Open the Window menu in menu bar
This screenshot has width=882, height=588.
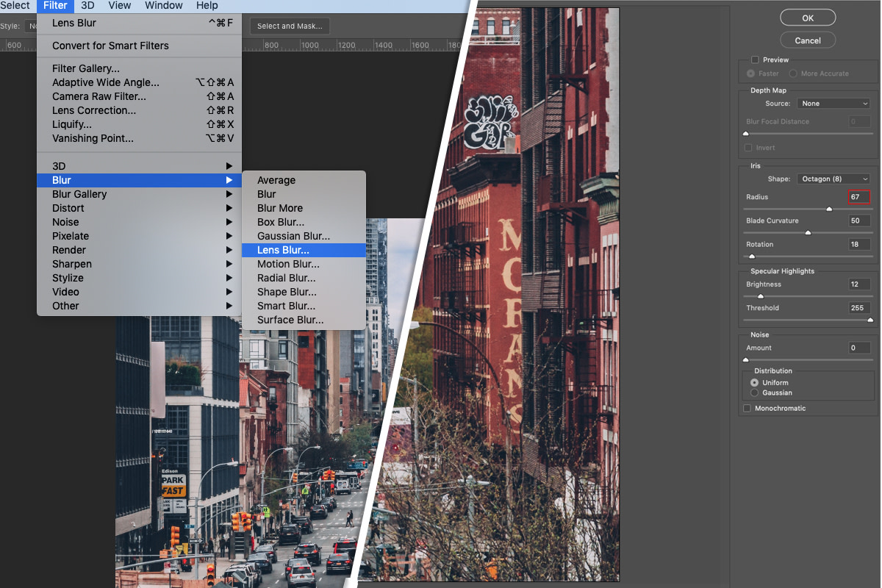point(163,6)
